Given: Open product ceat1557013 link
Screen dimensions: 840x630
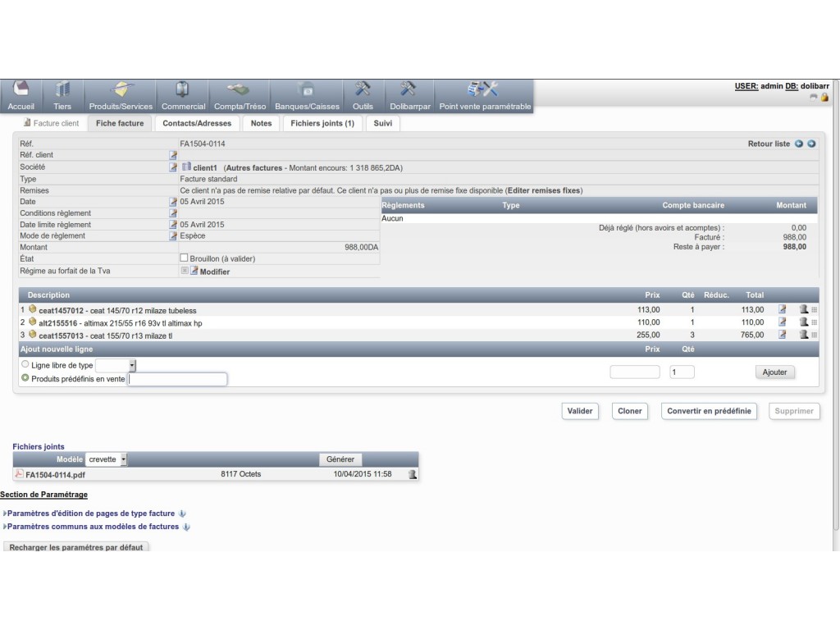Looking at the screenshot, I should pos(61,336).
